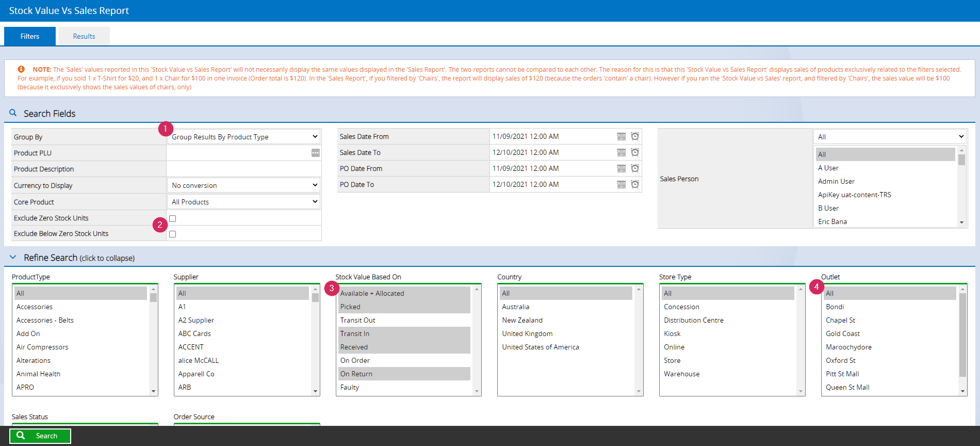Select 'Concession' store type
The height and width of the screenshot is (446, 980).
tap(728, 307)
